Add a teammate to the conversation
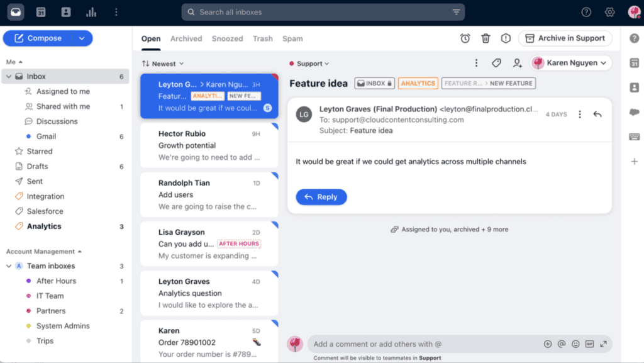 [518, 64]
